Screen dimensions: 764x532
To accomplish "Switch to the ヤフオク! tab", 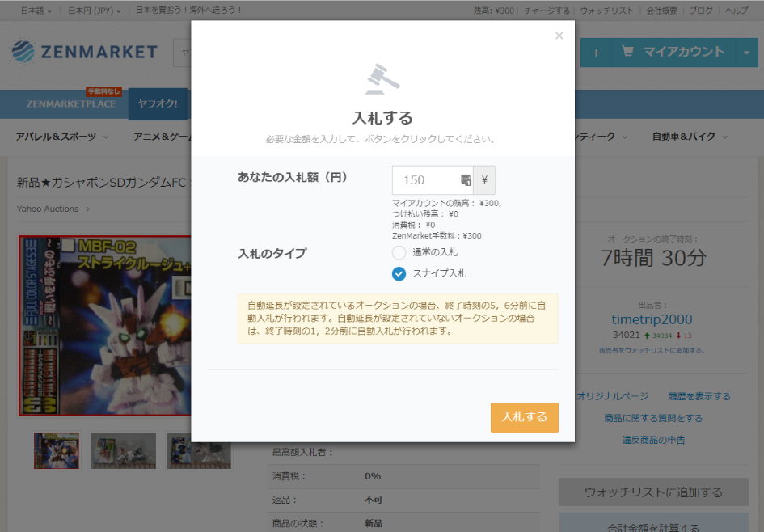I will 158,103.
